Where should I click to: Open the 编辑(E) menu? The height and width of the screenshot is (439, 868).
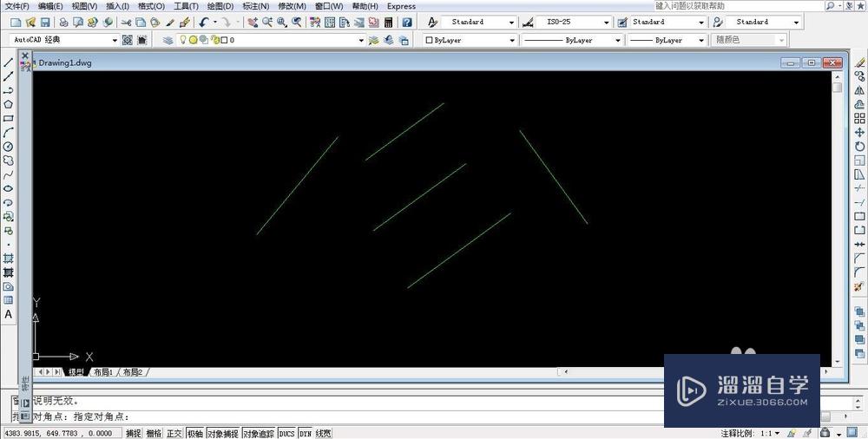(x=50, y=6)
